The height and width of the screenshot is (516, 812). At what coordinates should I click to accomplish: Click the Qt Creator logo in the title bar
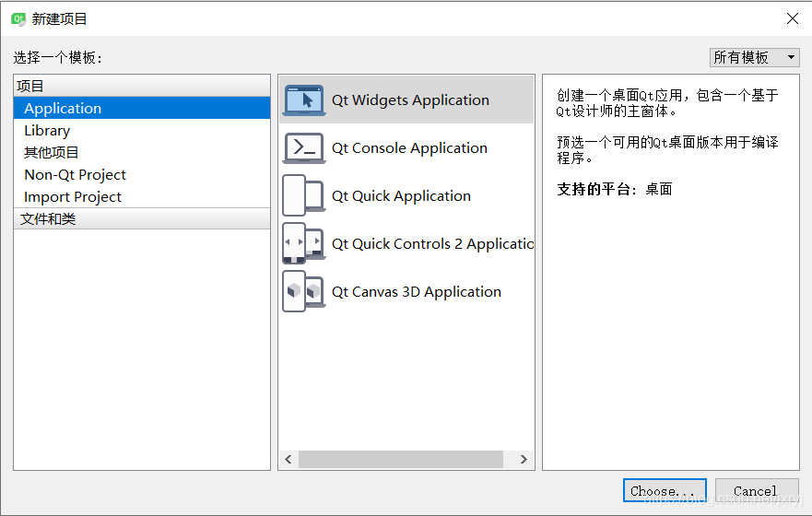(x=18, y=19)
